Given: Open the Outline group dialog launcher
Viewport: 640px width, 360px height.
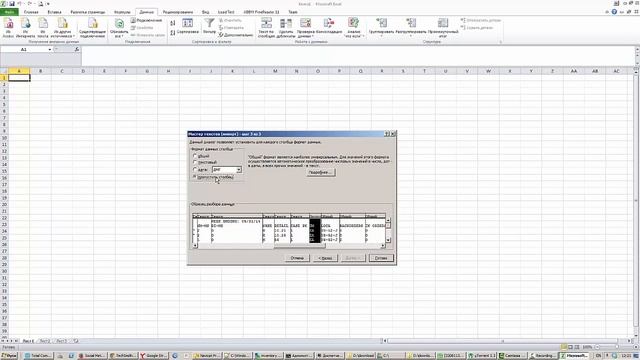Looking at the screenshot, I should 500,42.
